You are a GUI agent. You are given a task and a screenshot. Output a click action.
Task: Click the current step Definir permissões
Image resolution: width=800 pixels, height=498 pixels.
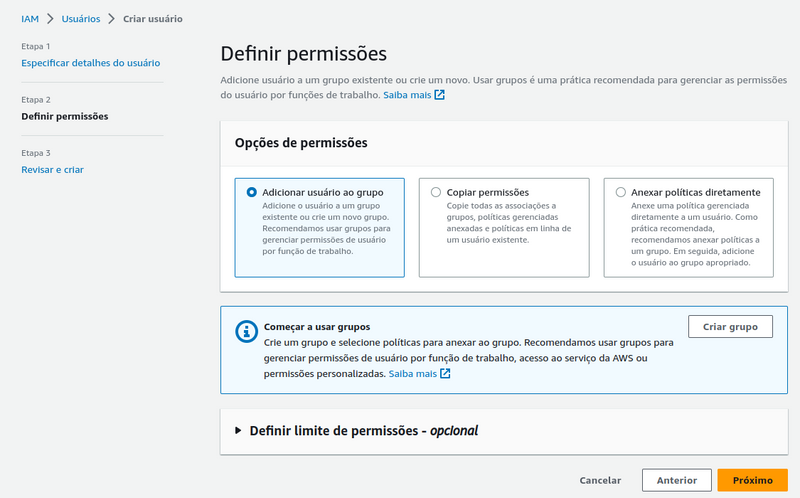point(65,116)
